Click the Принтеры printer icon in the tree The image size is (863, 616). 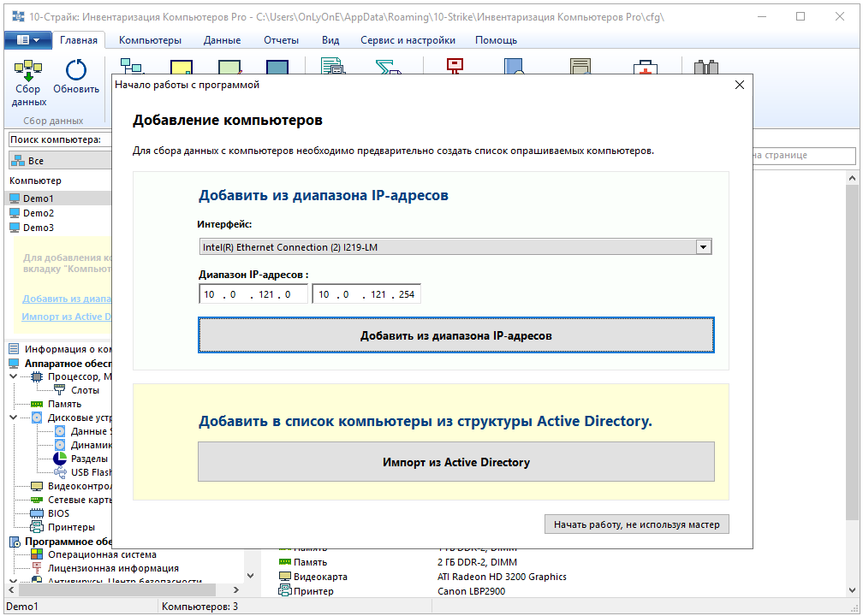[x=37, y=527]
